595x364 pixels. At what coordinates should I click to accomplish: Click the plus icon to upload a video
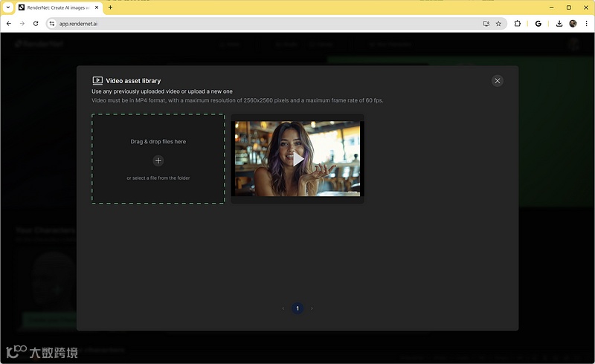tap(158, 160)
